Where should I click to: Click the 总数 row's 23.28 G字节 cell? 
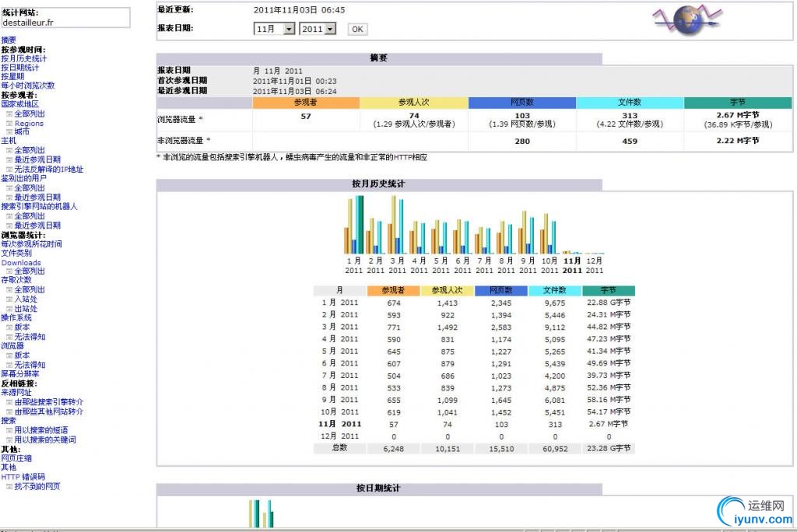point(609,448)
